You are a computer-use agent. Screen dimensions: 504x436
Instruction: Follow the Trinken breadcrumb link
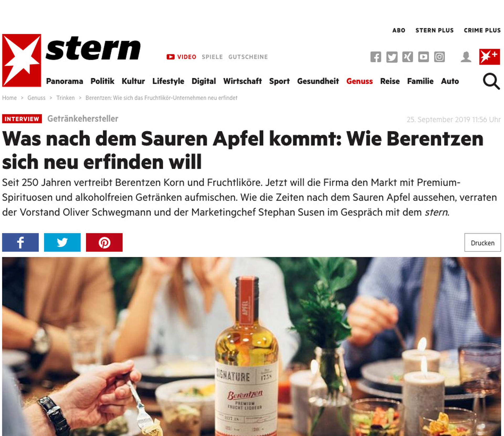[65, 98]
